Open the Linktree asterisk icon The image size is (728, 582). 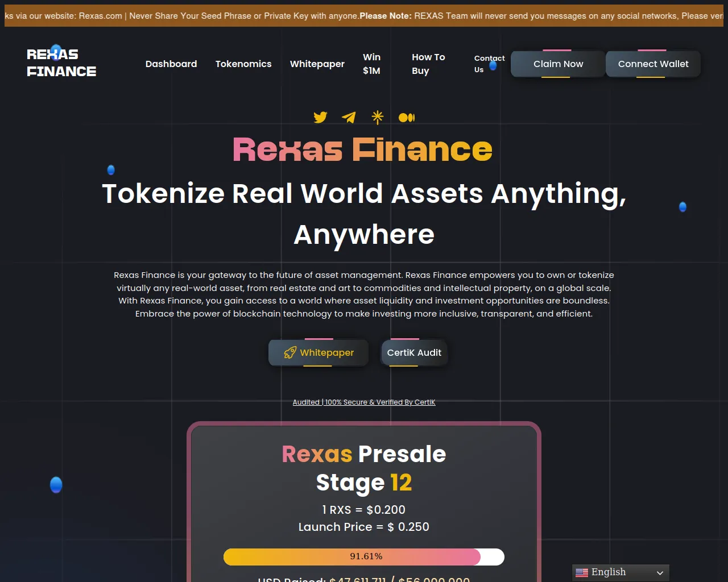pos(378,117)
